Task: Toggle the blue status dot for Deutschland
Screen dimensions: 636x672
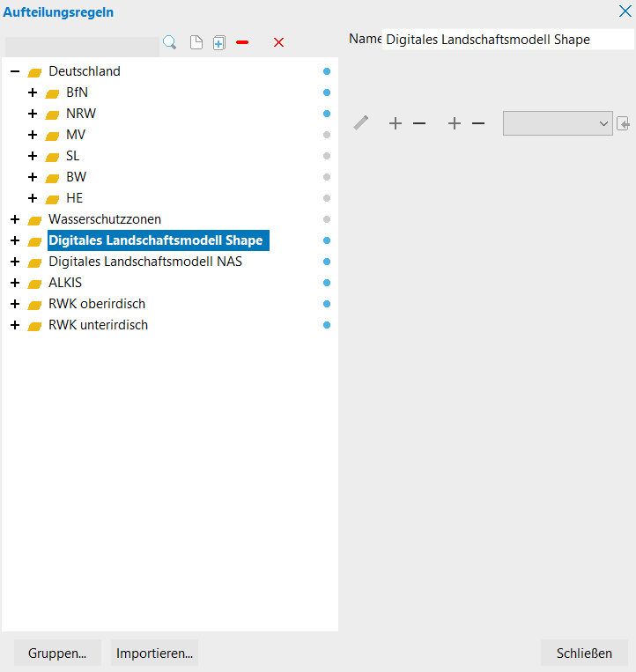Action: 326,71
